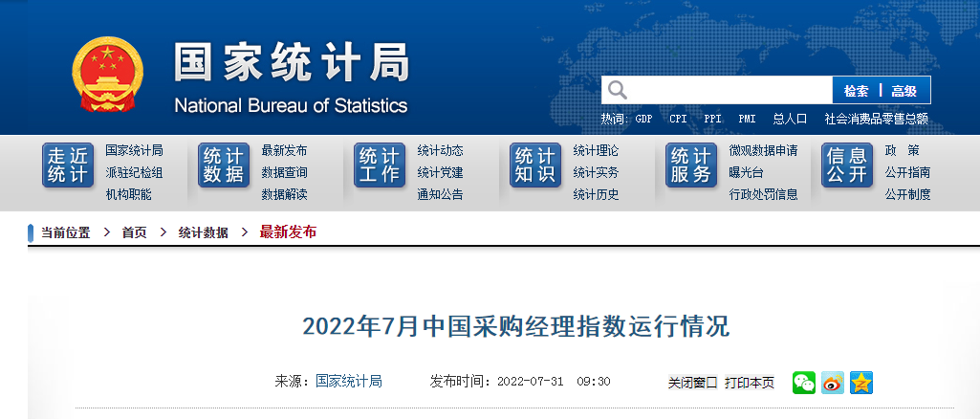This screenshot has height=419, width=980.
Task: Open the 走近统计 blue tile
Action: point(68,165)
